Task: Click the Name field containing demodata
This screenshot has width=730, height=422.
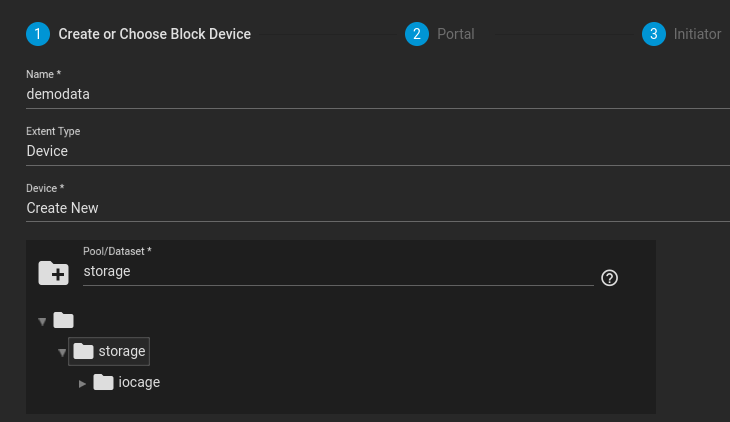Action: tap(378, 94)
